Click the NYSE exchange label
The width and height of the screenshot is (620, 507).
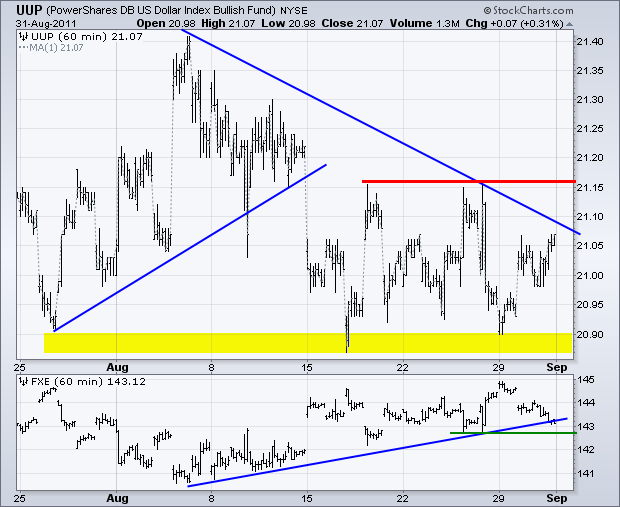coord(293,11)
